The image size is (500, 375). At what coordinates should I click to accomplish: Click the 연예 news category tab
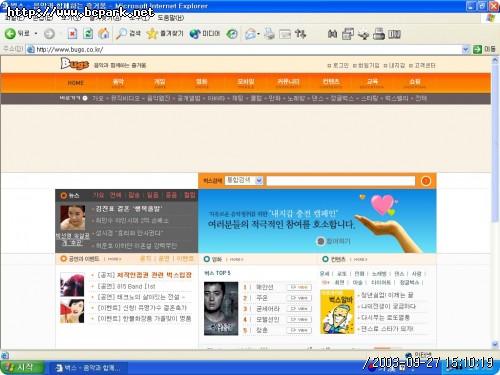115,195
